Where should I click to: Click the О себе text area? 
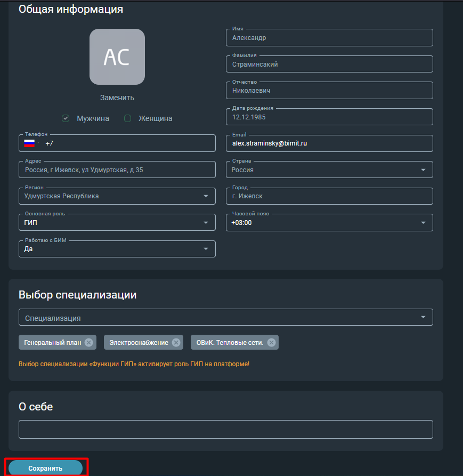pos(226,429)
